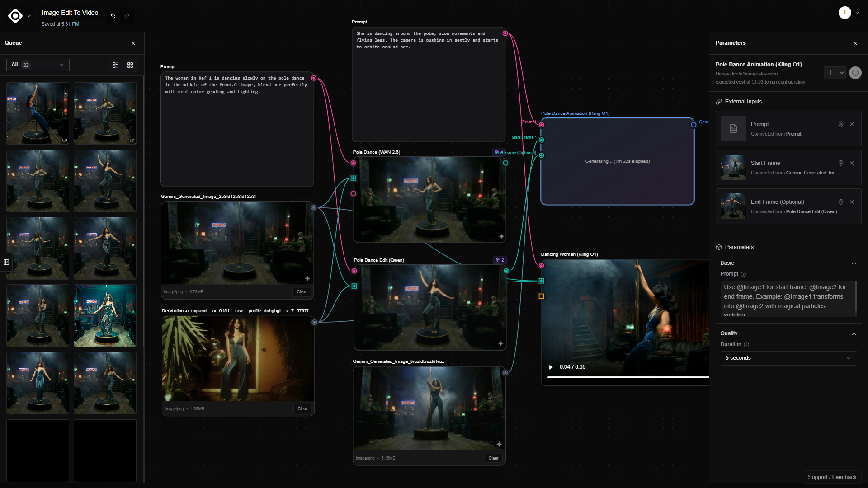The image size is (868, 488).
Task: Open the run count dropdown showing 1
Action: (835, 73)
